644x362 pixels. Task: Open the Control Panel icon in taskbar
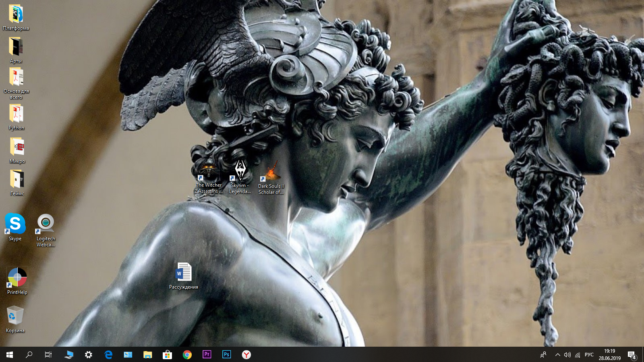point(128,355)
